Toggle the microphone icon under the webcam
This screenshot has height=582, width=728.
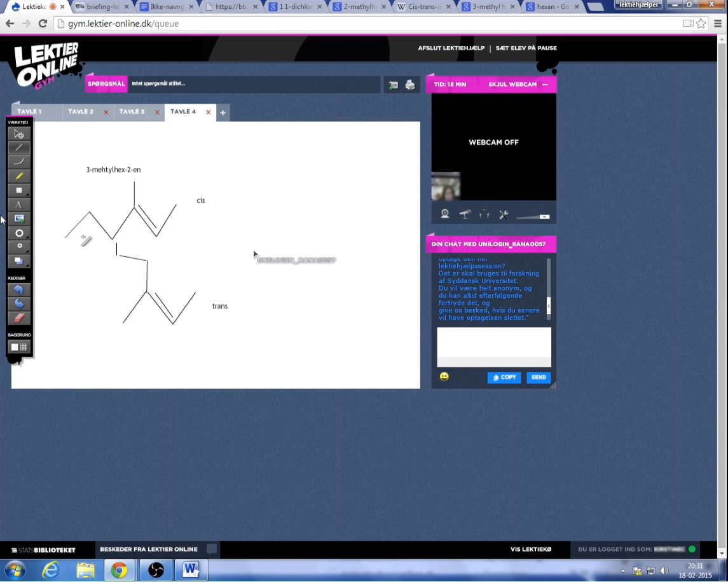click(465, 214)
